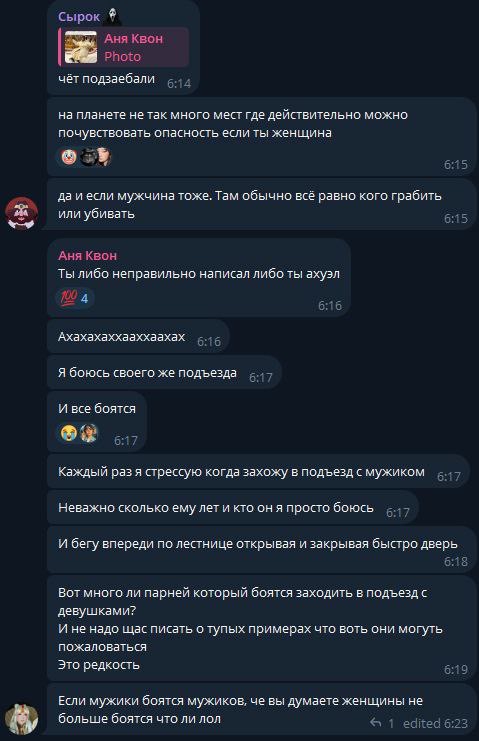Viewport: 479px width, 741px height.
Task: Open the blonde anime avatar at the bottom
Action: point(21,718)
